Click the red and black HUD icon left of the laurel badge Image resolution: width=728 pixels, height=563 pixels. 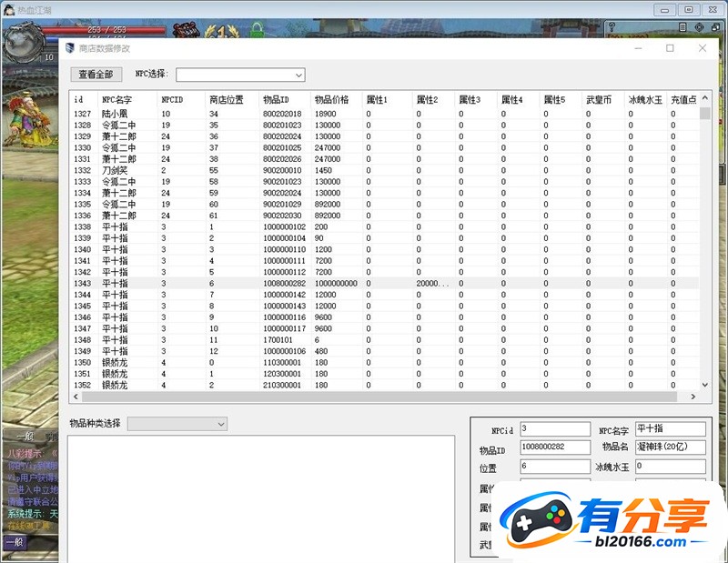coord(187,29)
